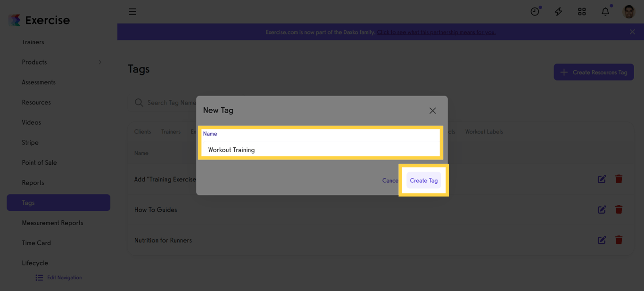Open the notifications bell

click(x=605, y=11)
